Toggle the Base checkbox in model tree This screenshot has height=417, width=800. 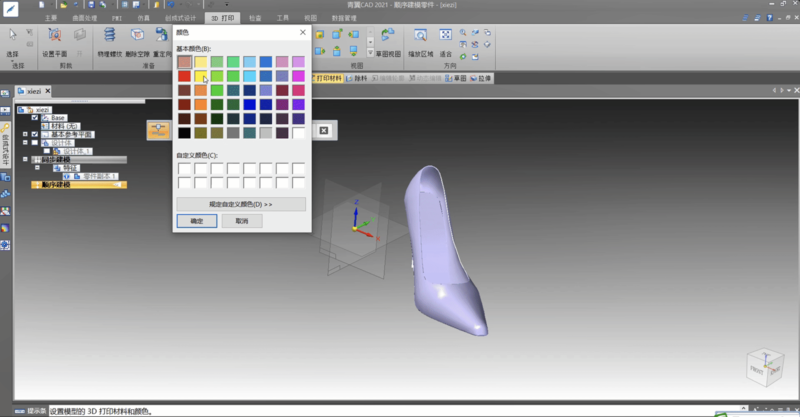coord(35,118)
